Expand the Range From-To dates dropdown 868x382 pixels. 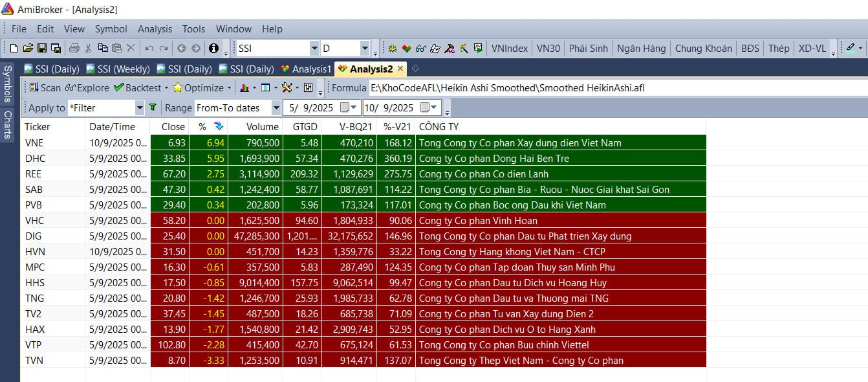tap(277, 107)
